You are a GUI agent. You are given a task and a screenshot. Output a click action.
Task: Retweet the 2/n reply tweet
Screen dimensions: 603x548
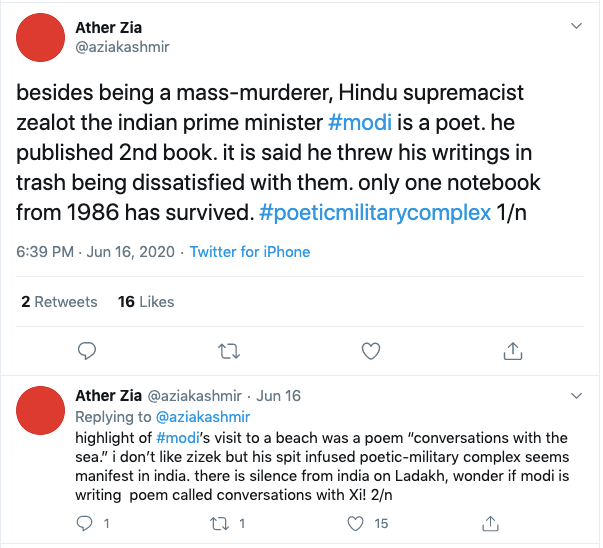click(224, 523)
